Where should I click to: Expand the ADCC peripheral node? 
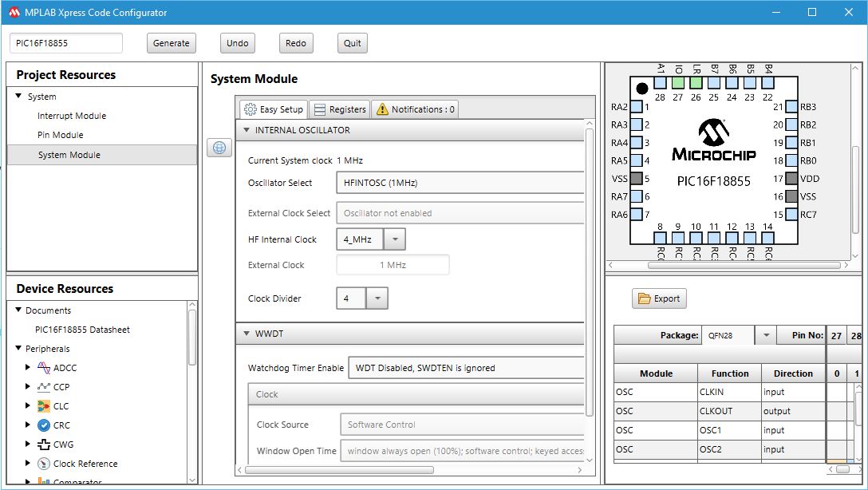click(28, 367)
